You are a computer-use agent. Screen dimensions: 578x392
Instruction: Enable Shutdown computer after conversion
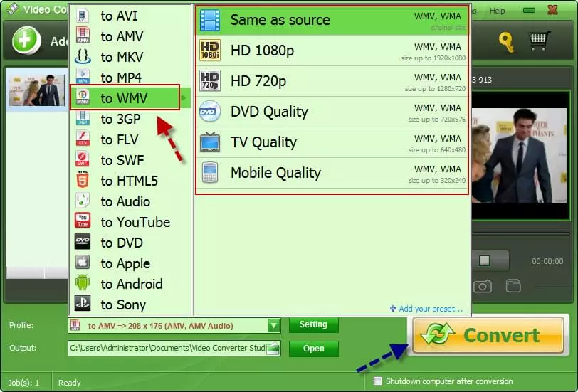pyautogui.click(x=378, y=381)
